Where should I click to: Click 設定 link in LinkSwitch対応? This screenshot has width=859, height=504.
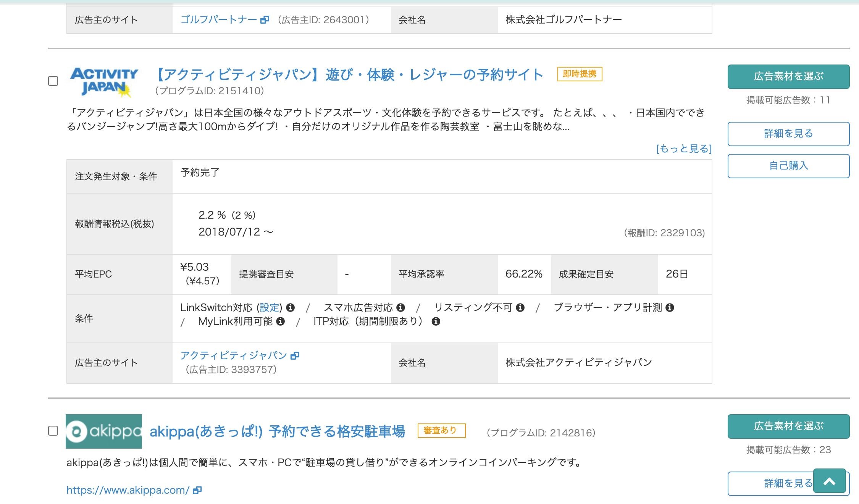coord(270,307)
